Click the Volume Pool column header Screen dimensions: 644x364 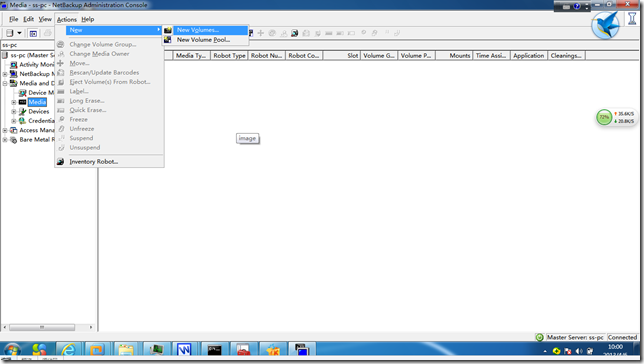point(416,55)
